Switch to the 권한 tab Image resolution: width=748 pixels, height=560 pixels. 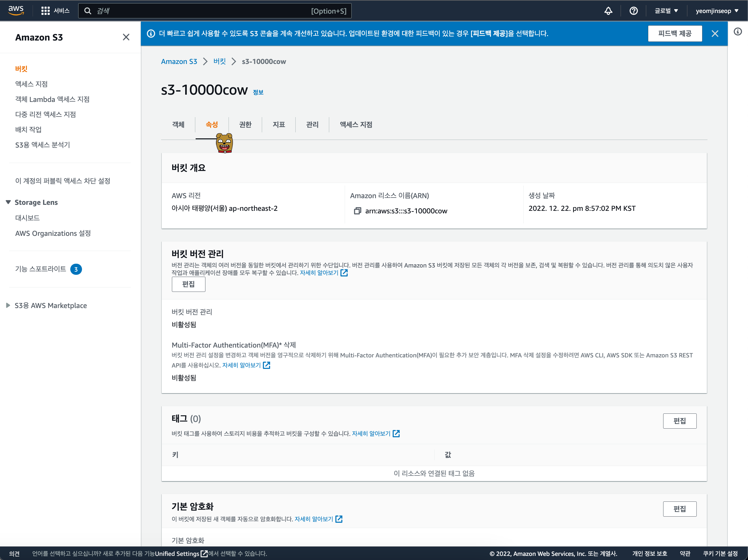tap(245, 124)
